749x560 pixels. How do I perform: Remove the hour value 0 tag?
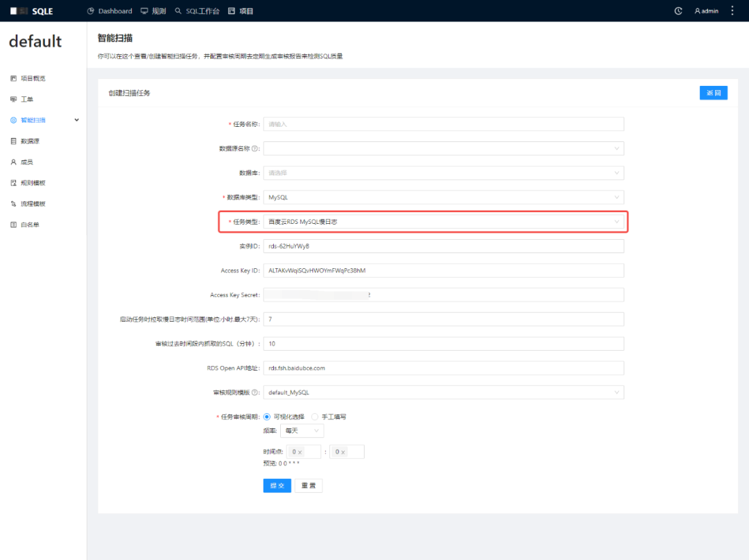pyautogui.click(x=300, y=452)
